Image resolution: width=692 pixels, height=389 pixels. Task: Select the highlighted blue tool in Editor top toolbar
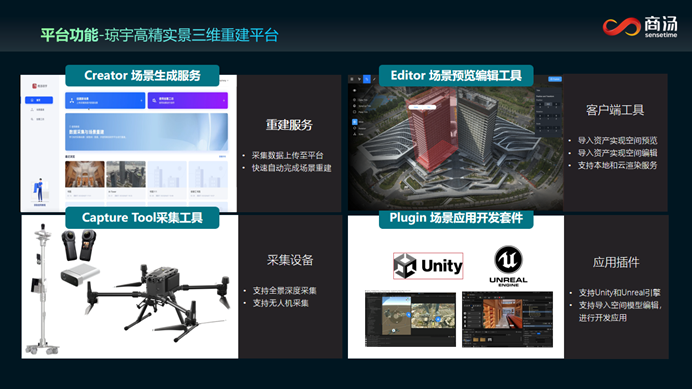click(x=367, y=79)
